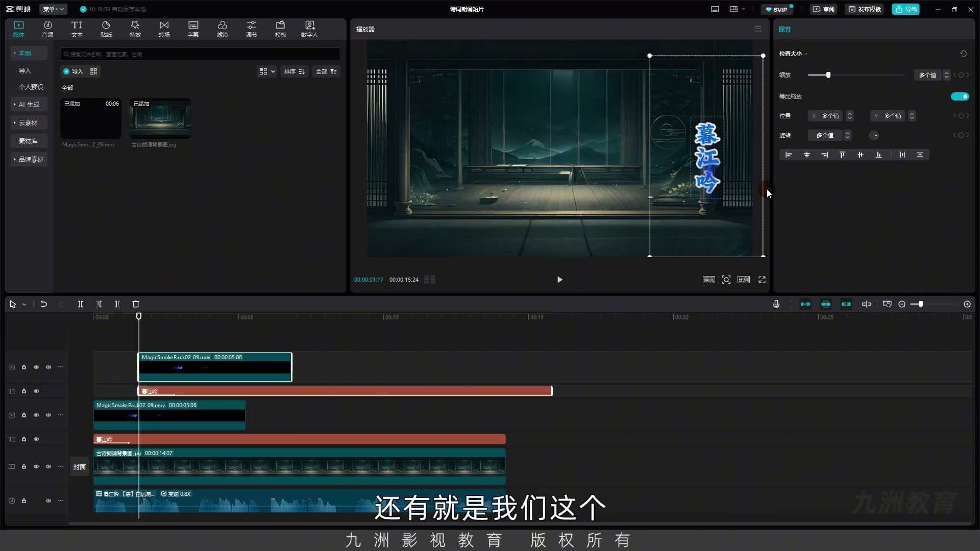This screenshot has height=551, width=980.
Task: Toggle the linkage icon
Action: (x=846, y=304)
